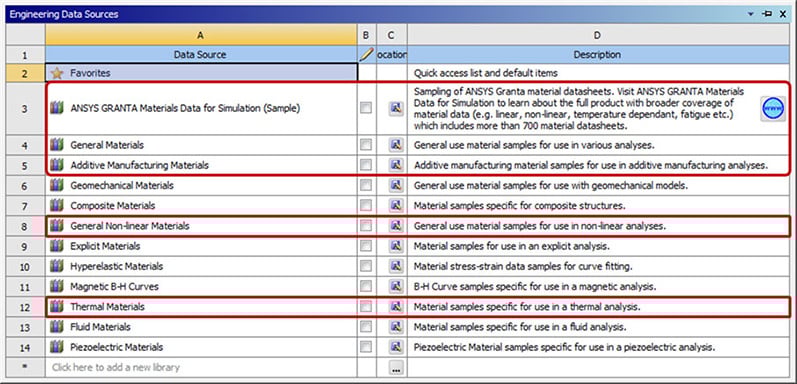This screenshot has height=384, width=797.
Task: Click book icon beside Geomechanical Materials
Action: 57,186
